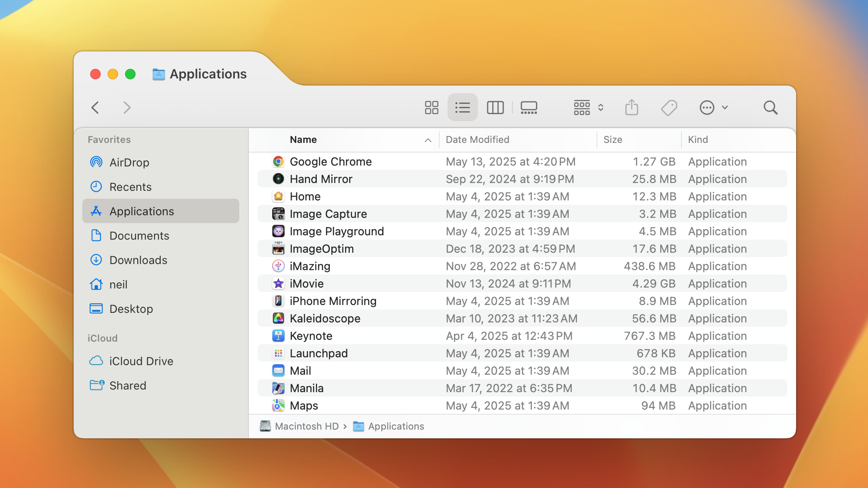The image size is (868, 488).
Task: Select the Launchpad app icon
Action: tap(278, 353)
